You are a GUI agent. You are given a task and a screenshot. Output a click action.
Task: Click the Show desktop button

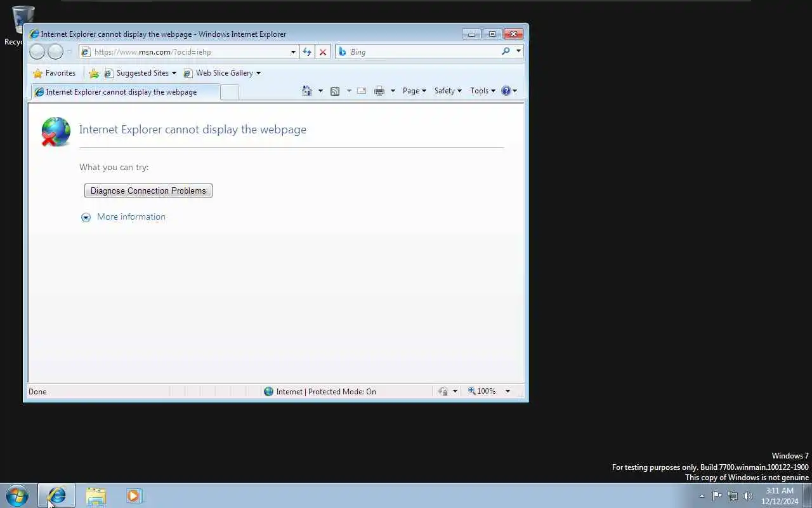point(807,496)
